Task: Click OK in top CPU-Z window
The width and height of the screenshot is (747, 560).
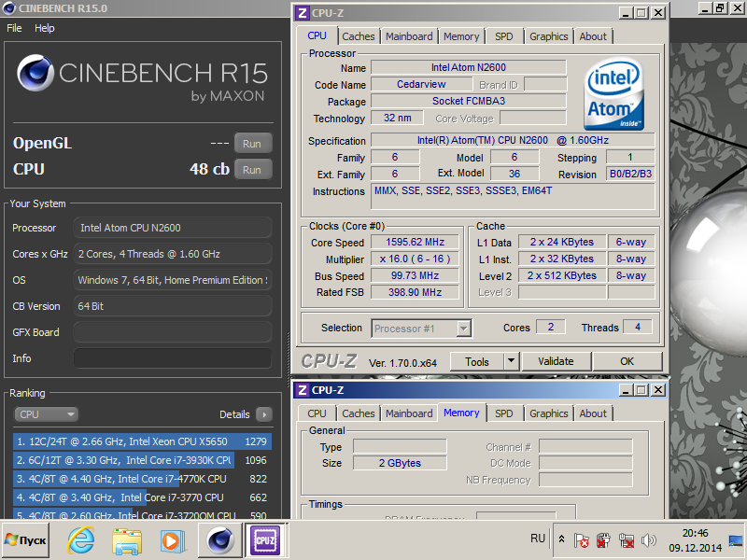Action: pos(627,361)
